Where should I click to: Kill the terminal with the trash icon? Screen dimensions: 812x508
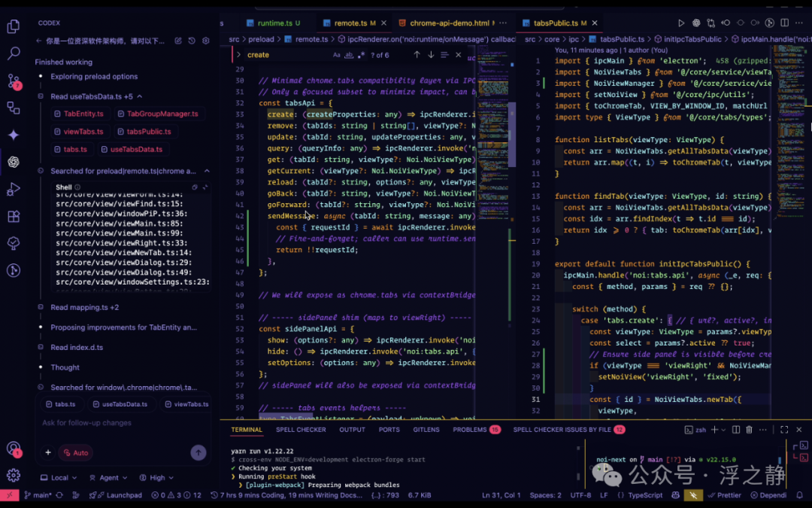(750, 429)
